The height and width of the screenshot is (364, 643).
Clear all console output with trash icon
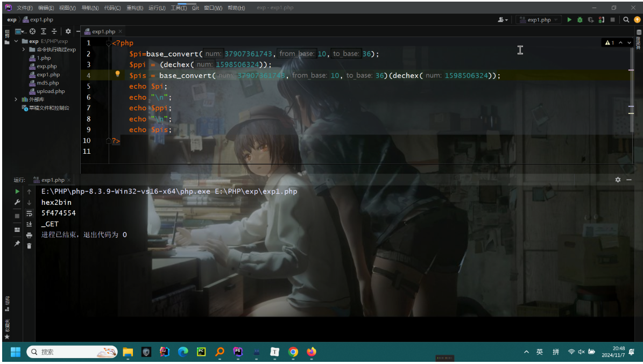[x=29, y=246]
